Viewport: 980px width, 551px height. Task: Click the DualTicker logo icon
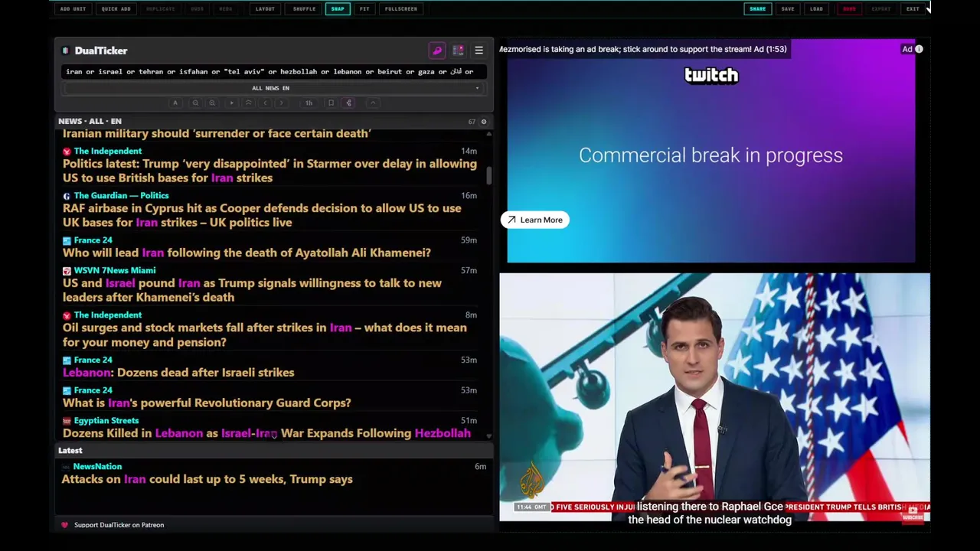(x=66, y=51)
